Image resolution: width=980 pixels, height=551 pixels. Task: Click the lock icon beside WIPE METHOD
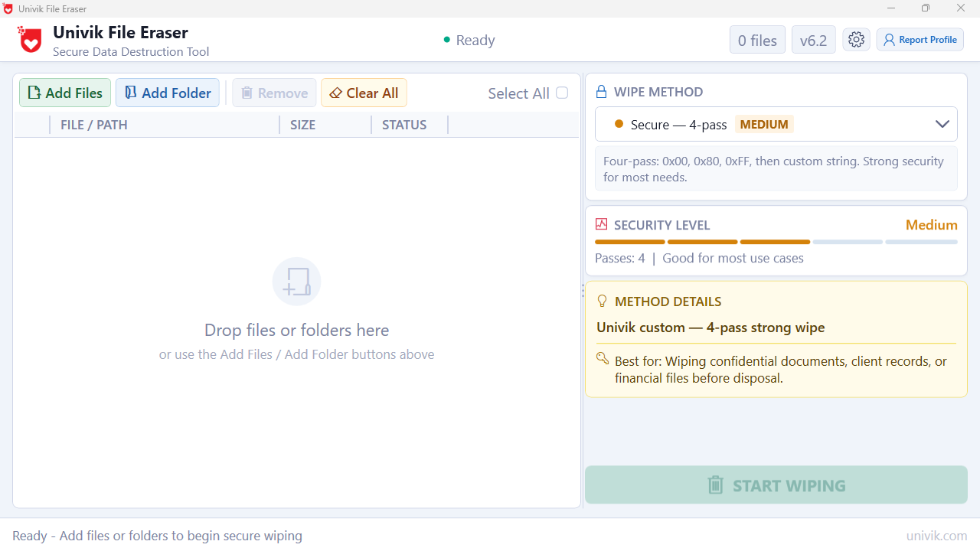click(602, 91)
